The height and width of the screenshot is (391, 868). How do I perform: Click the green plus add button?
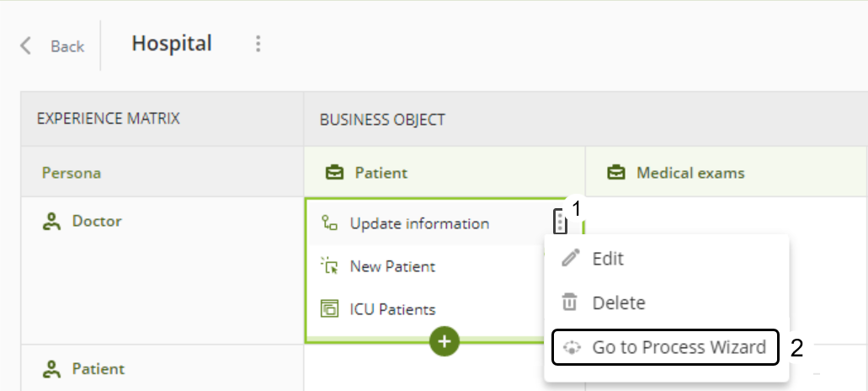445,341
